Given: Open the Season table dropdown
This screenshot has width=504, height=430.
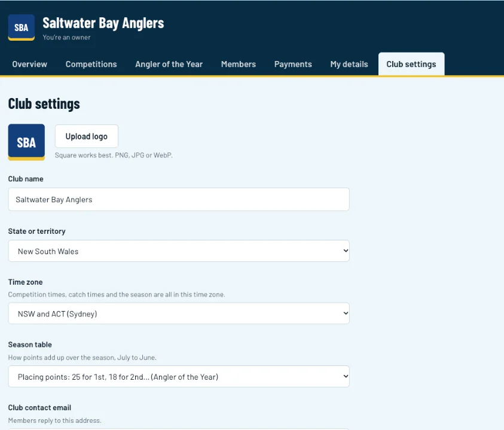Looking at the screenshot, I should click(179, 376).
